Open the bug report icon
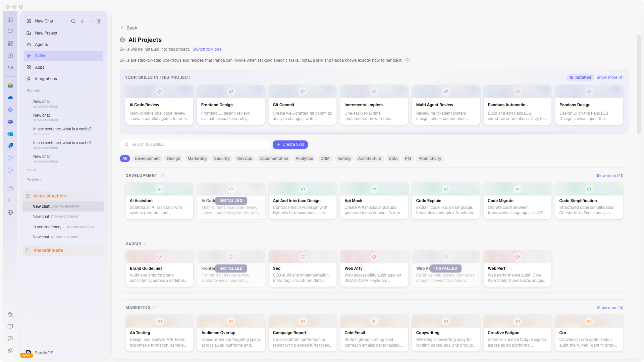Image resolution: width=644 pixels, height=362 pixels. pyautogui.click(x=10, y=315)
